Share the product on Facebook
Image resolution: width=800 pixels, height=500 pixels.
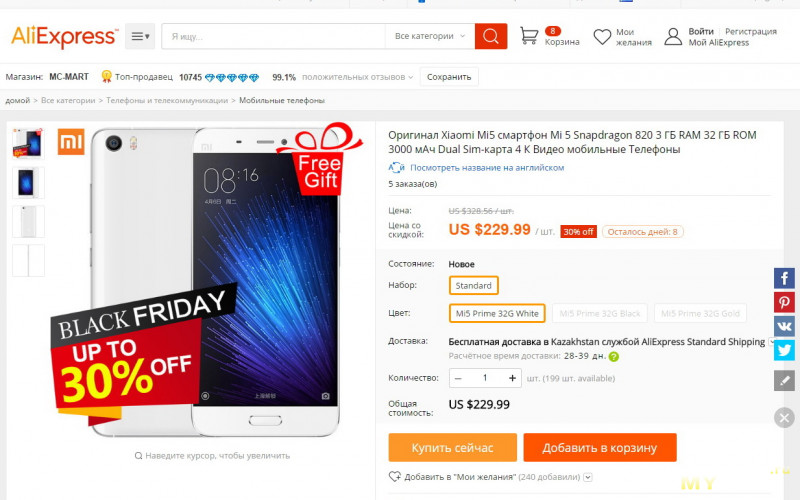(x=784, y=279)
